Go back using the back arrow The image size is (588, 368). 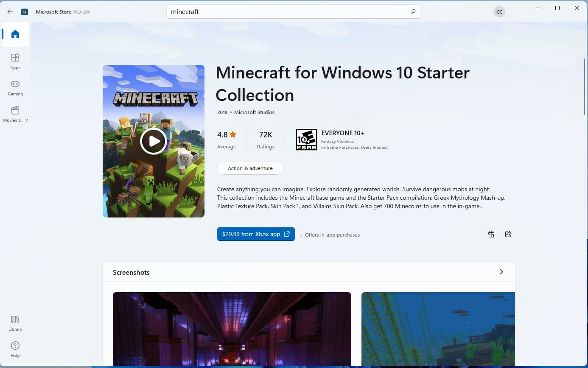tap(10, 11)
